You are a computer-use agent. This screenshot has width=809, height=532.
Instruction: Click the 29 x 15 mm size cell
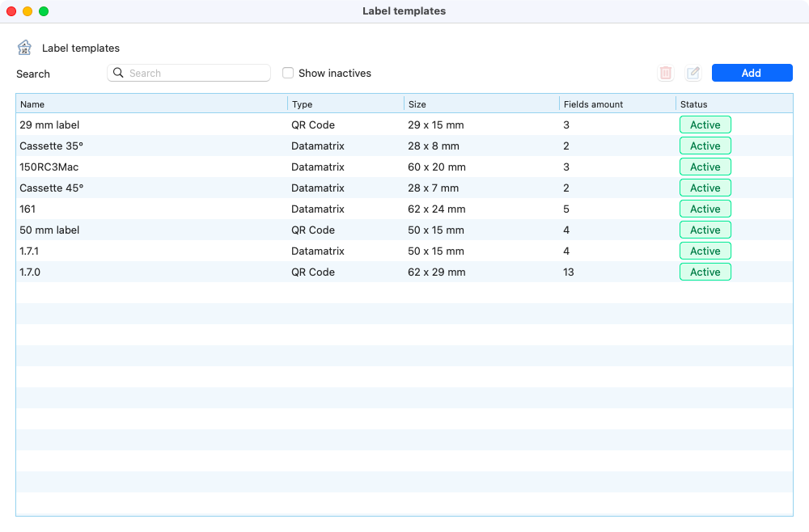click(436, 125)
